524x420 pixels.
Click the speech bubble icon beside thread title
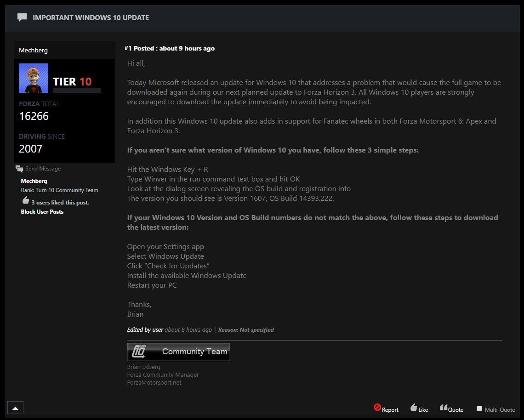click(x=22, y=17)
